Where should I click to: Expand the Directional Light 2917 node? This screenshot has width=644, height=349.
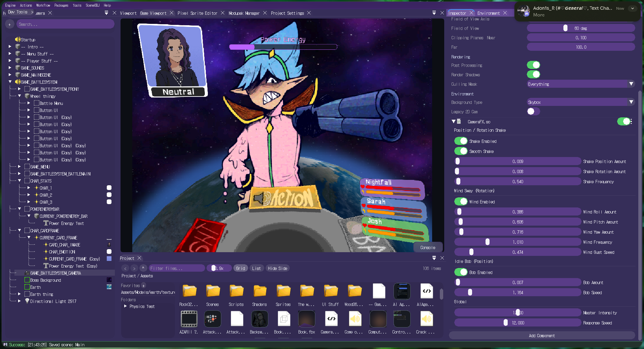pyautogui.click(x=19, y=301)
